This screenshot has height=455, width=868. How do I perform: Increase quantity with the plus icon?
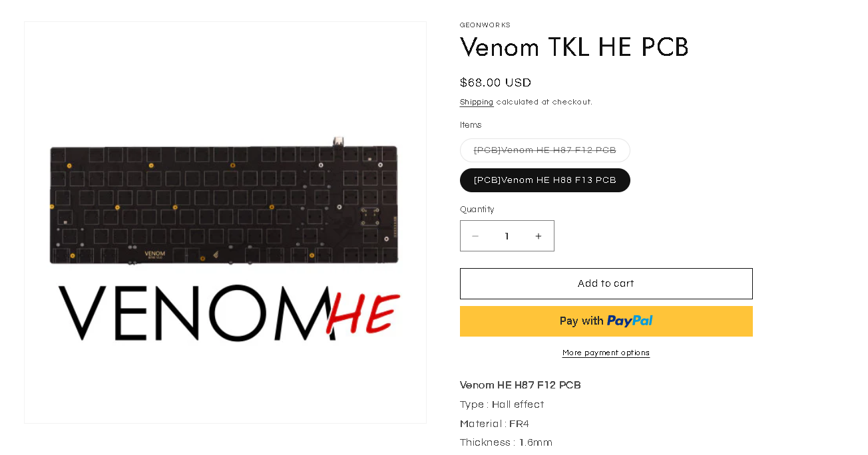[539, 236]
